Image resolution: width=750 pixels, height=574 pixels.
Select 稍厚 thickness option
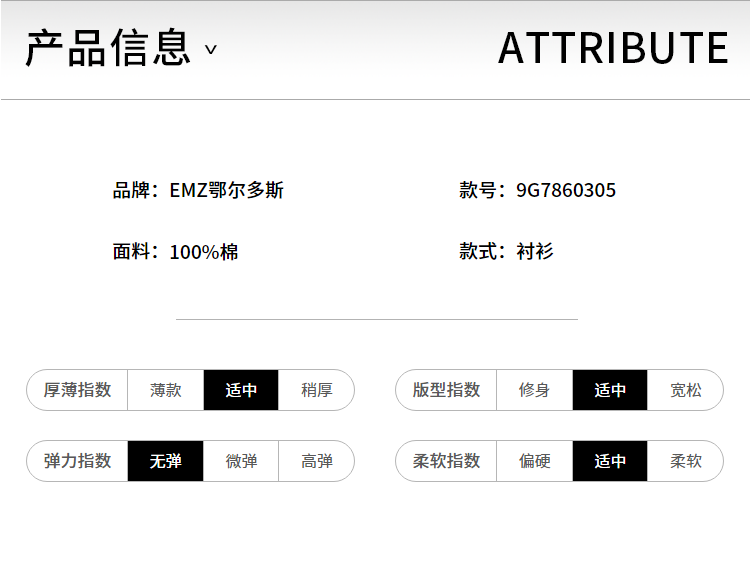point(316,390)
